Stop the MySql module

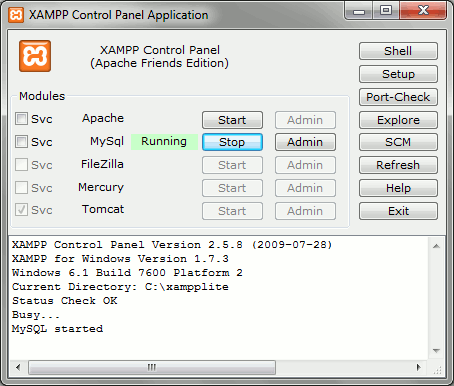(232, 142)
